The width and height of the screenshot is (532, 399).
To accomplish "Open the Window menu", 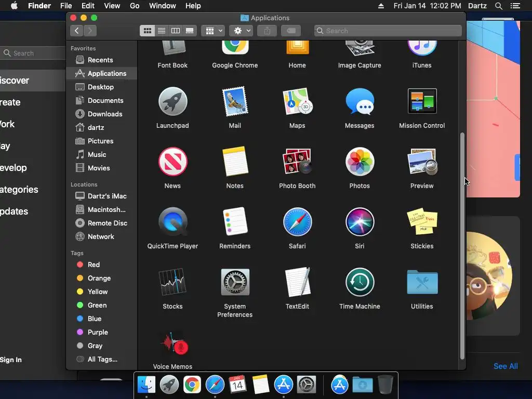I will click(163, 6).
